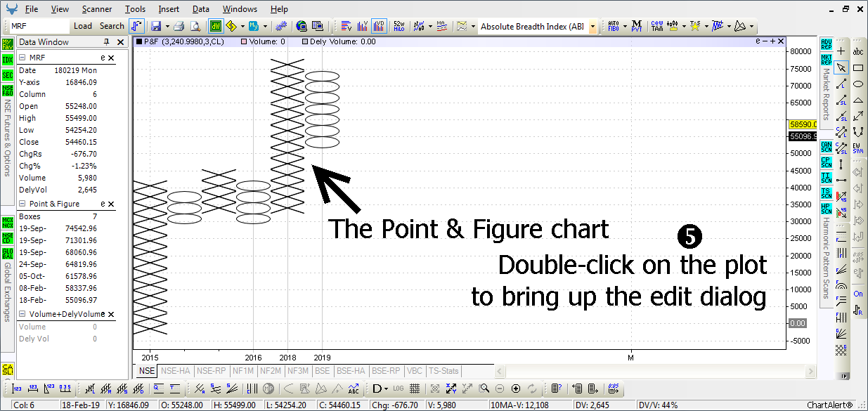Viewport: 868px width, 411px height.
Task: Open Print Preview from the toolbar
Action: [x=195, y=26]
